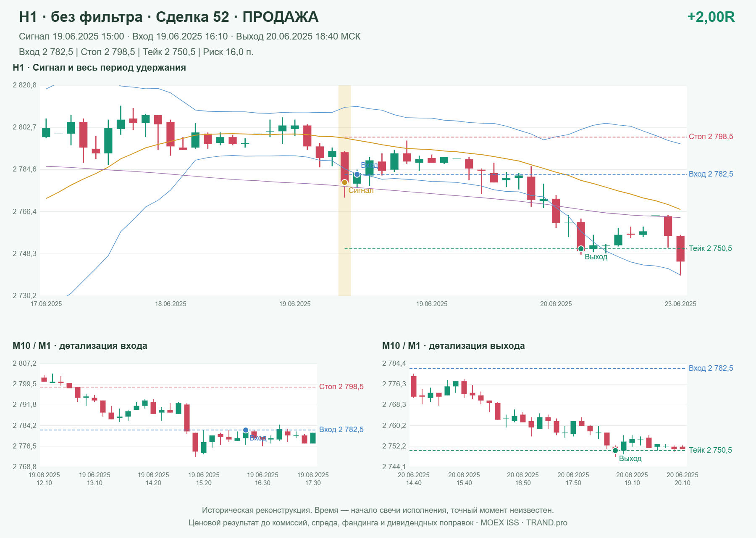Click the H1 date label 17.06.2025

(46, 304)
